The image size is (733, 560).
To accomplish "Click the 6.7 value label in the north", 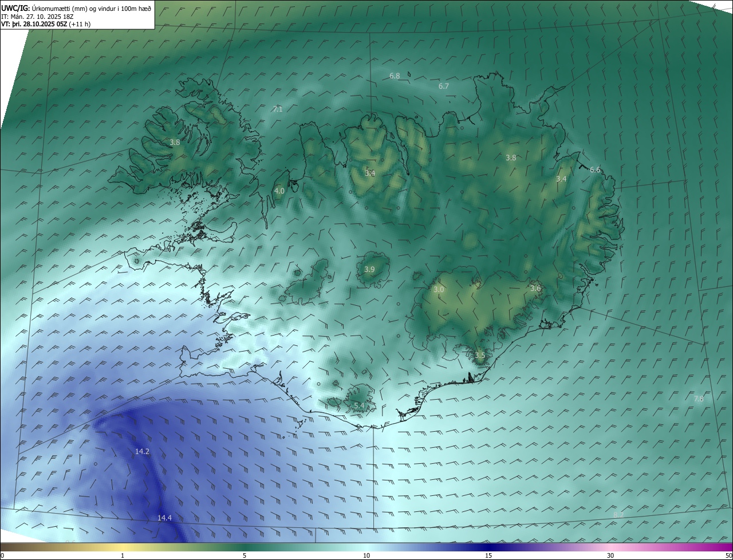I will 444,86.
